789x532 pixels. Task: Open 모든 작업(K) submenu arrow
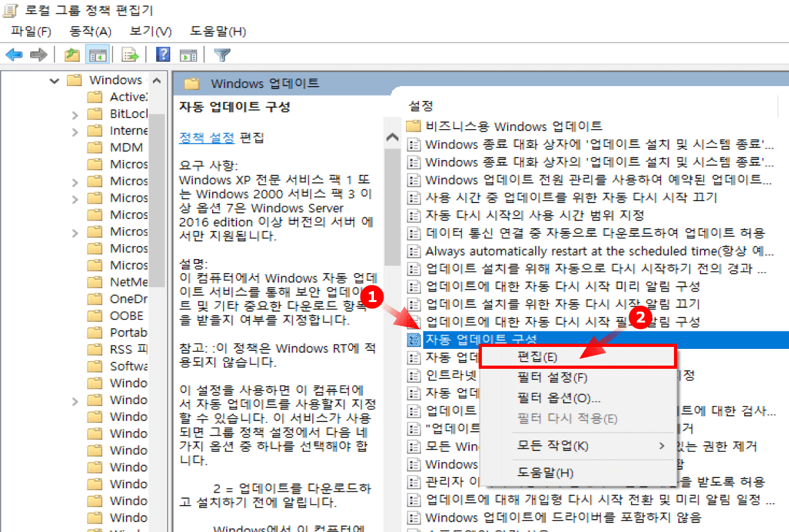(x=662, y=445)
